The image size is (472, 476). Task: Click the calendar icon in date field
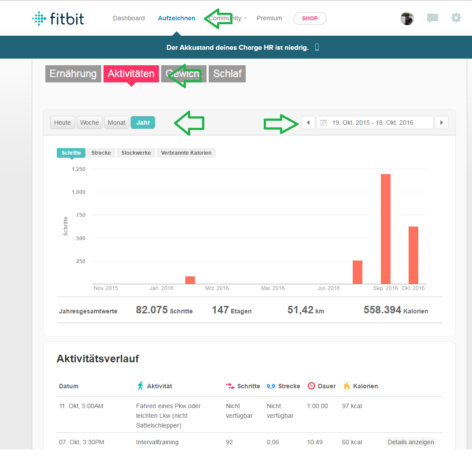coord(324,123)
